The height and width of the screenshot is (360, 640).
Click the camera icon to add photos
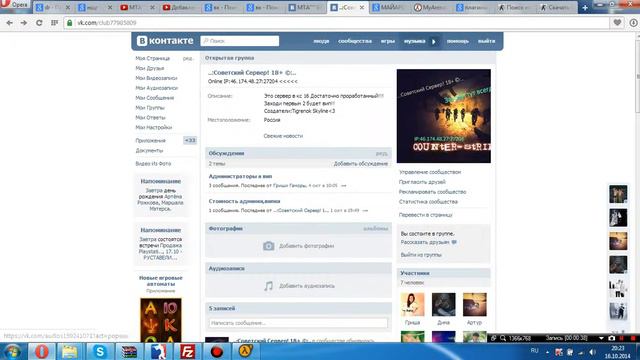[268, 246]
